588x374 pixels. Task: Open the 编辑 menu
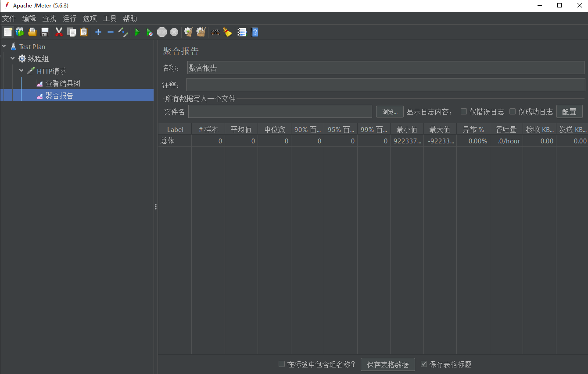click(29, 18)
